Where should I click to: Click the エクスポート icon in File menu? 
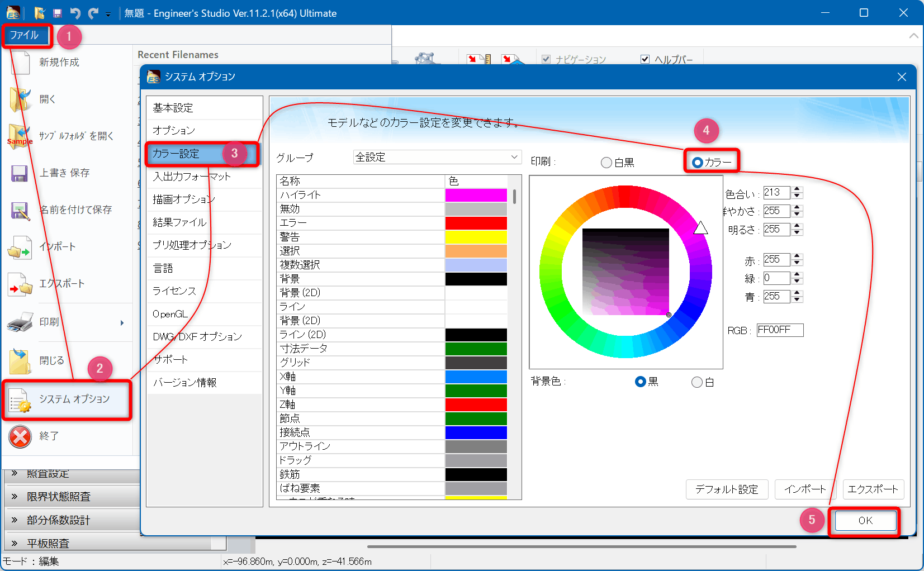click(x=20, y=284)
